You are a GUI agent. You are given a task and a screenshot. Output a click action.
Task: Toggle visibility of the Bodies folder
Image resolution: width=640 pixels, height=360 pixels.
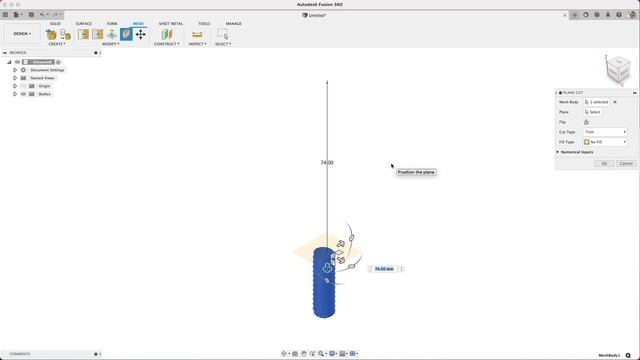click(23, 94)
